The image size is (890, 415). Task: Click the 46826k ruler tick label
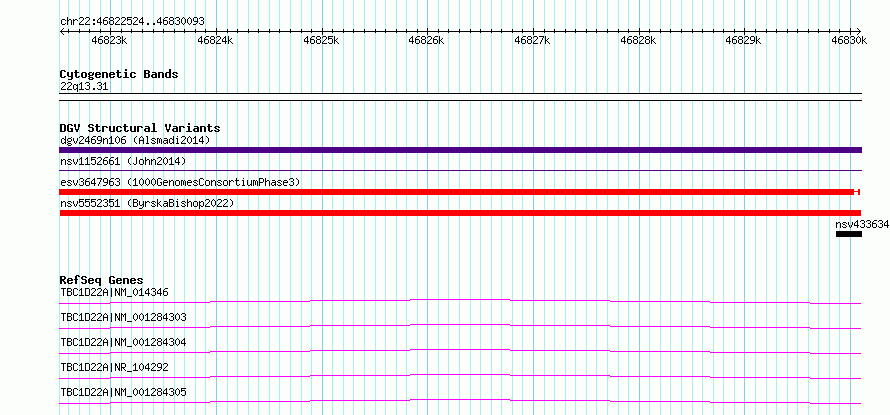tap(427, 40)
